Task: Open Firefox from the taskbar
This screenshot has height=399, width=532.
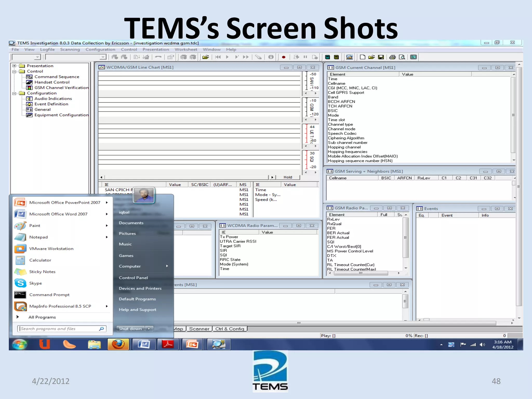Action: 118,344
